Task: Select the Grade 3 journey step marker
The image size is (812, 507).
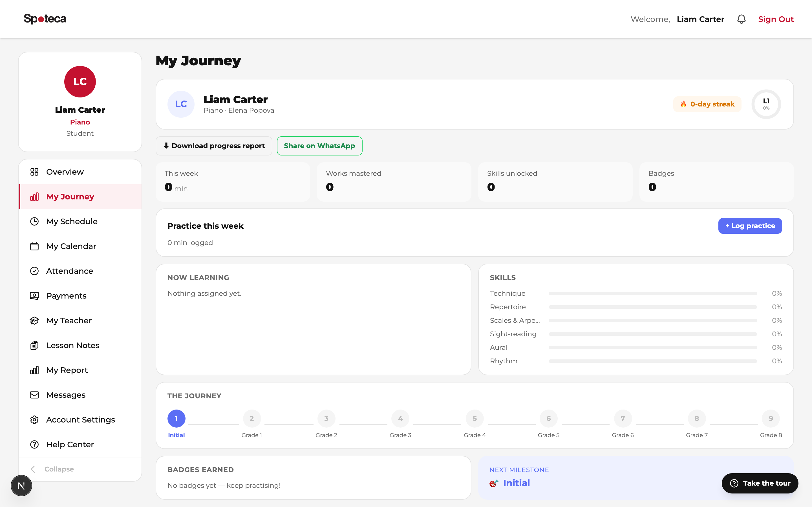Action: click(400, 419)
